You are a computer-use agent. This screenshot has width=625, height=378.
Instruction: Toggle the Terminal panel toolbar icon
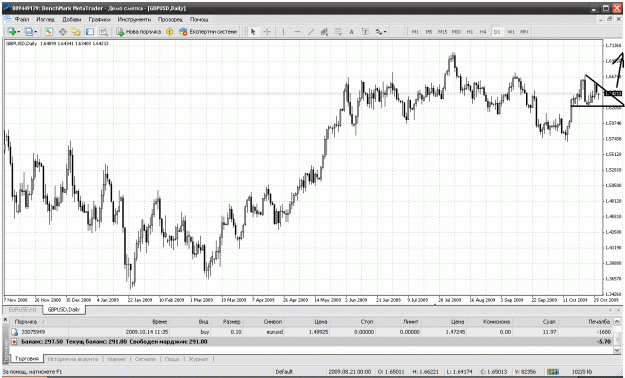point(90,32)
